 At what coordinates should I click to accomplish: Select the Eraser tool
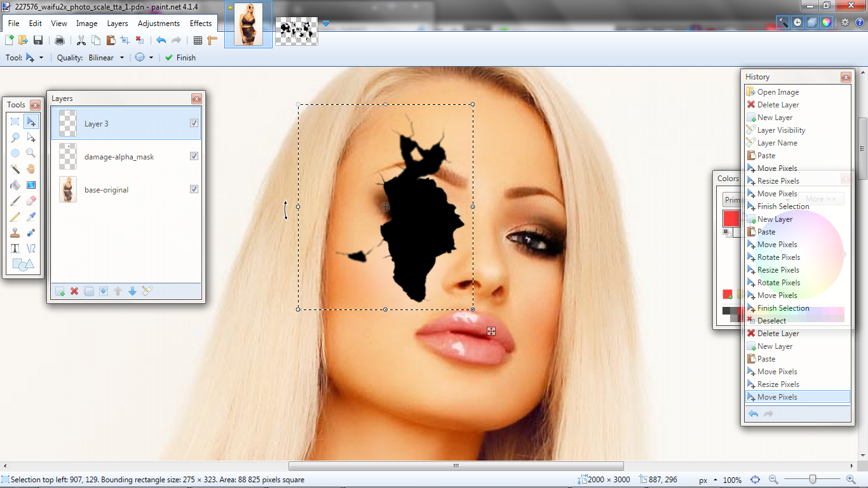(x=31, y=201)
